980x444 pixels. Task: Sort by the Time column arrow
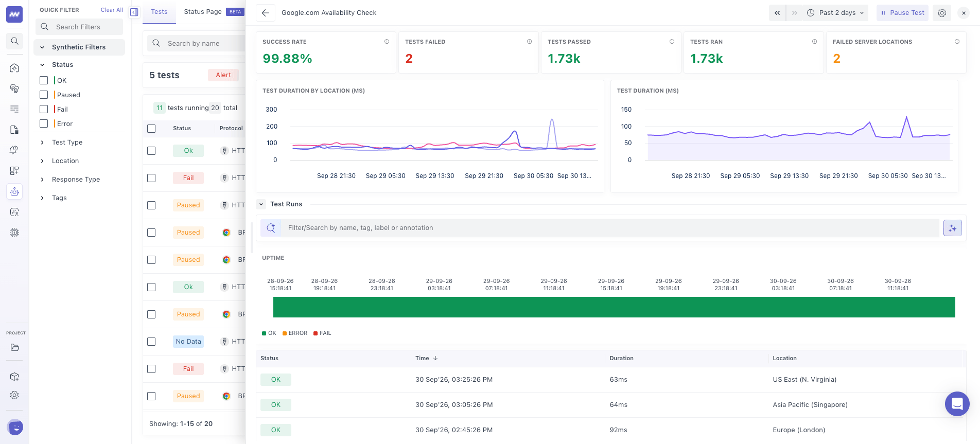(435, 358)
